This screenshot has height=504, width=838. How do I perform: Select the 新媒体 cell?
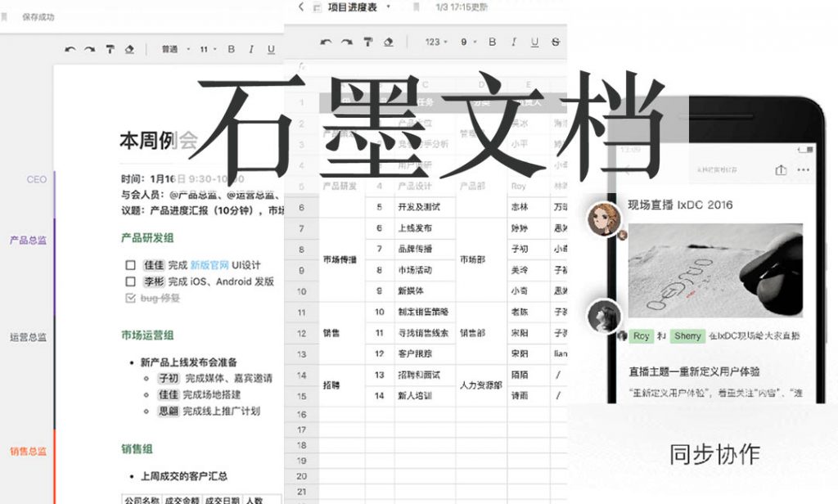pos(426,290)
